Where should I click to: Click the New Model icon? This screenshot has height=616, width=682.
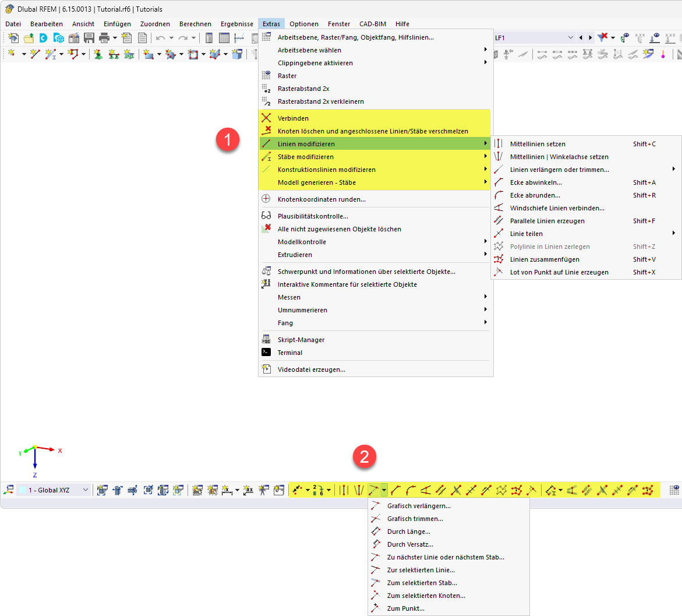13,38
